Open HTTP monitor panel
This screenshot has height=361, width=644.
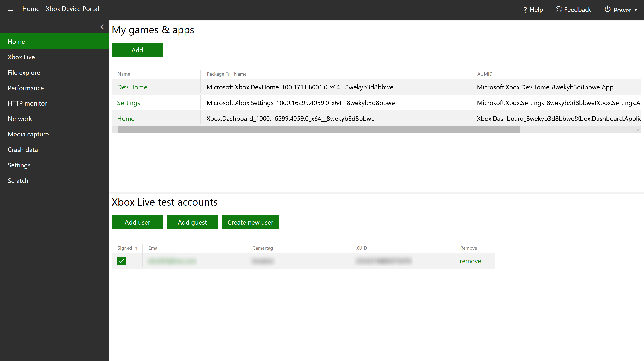27,103
